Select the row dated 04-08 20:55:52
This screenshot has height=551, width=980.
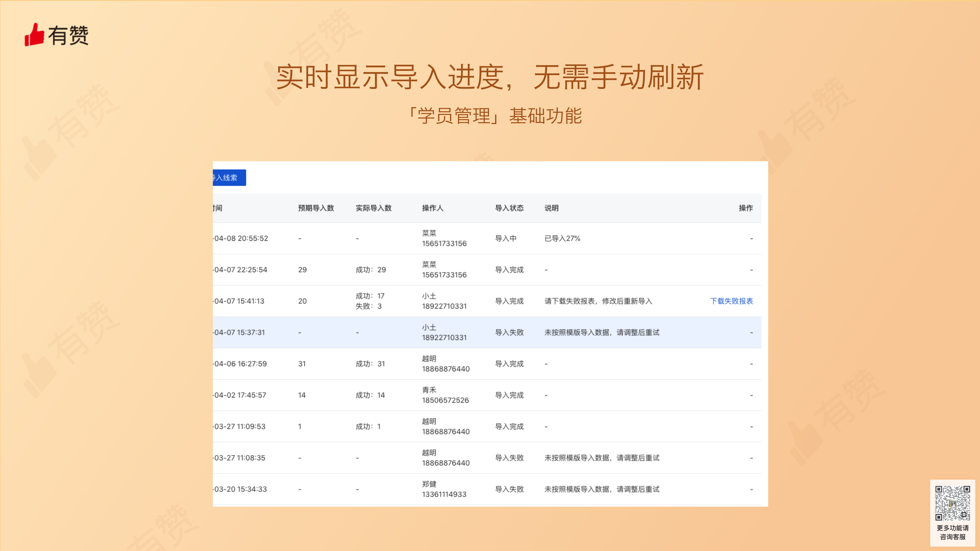point(487,238)
